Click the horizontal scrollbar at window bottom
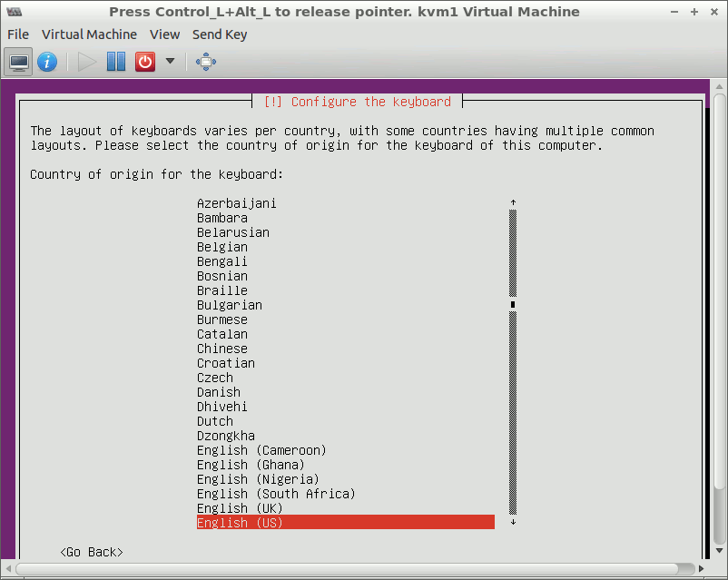Image resolution: width=728 pixels, height=580 pixels. coord(363,569)
